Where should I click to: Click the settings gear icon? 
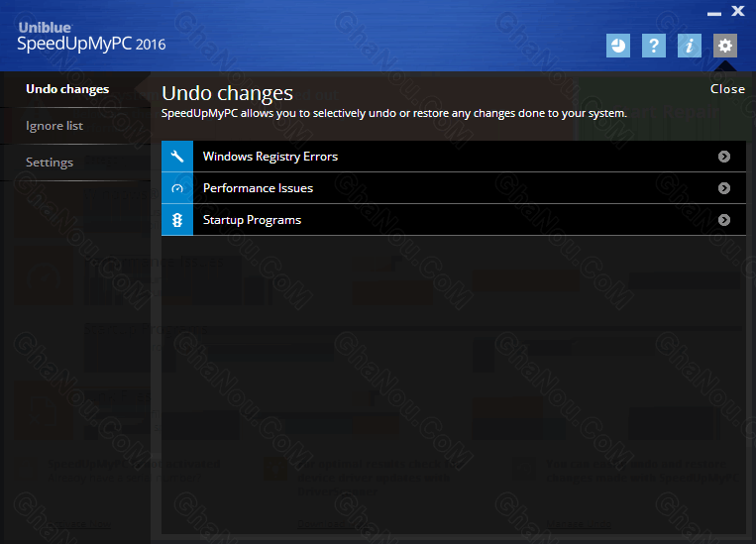click(725, 46)
